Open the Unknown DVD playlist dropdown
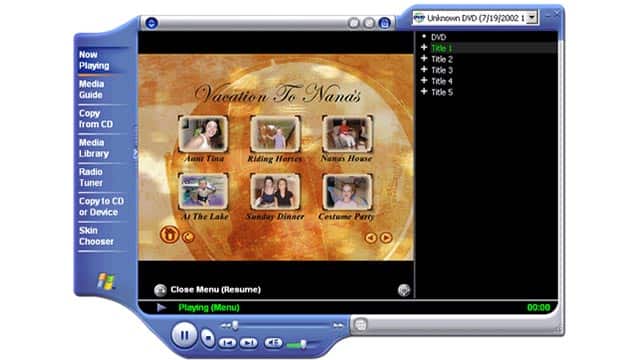The width and height of the screenshot is (640, 360). pyautogui.click(x=531, y=18)
